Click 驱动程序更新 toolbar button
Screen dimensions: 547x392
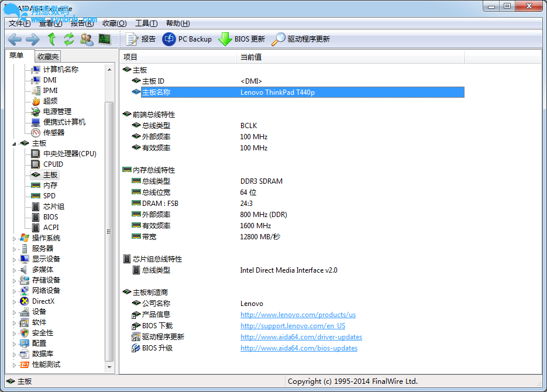point(301,39)
